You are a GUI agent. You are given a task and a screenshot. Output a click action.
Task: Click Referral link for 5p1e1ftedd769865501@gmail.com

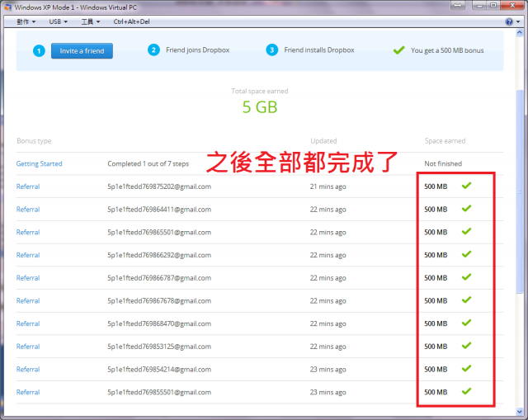coord(28,233)
